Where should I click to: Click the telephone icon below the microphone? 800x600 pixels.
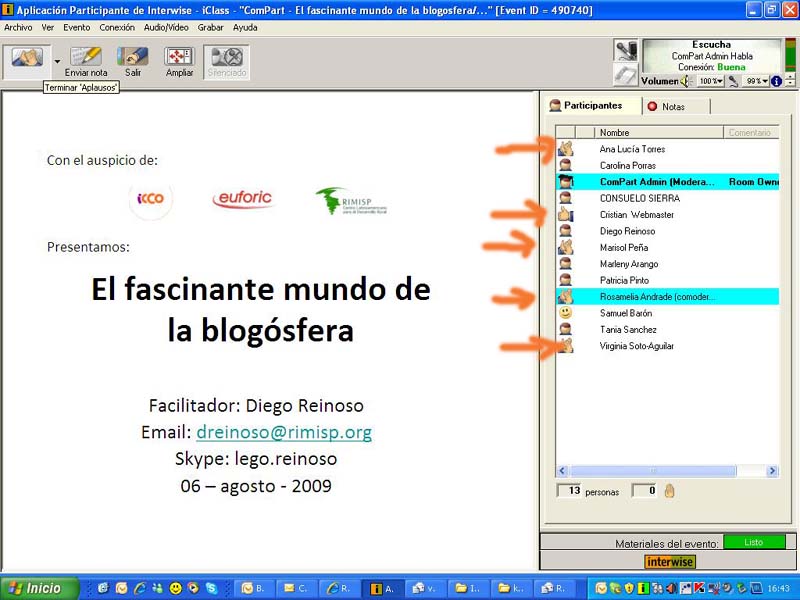coord(626,74)
